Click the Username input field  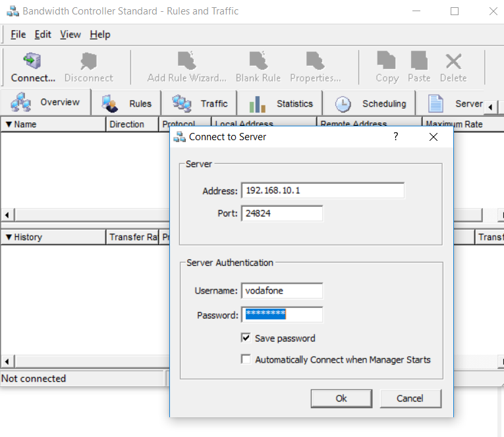pos(282,291)
